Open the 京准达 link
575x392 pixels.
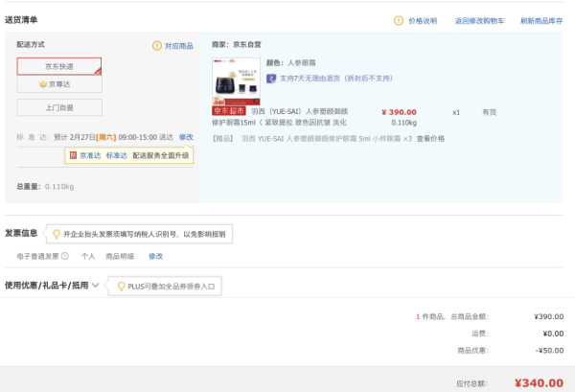[x=90, y=155]
